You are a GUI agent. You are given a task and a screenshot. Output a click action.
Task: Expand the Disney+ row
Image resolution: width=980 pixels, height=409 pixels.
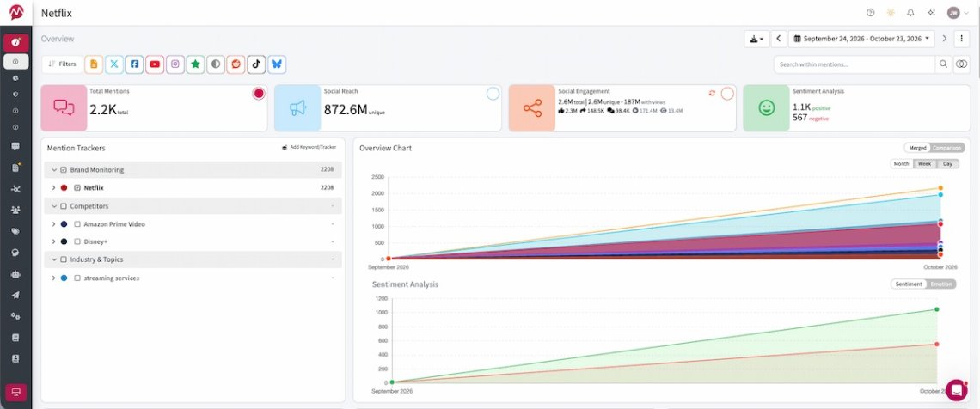click(x=54, y=241)
